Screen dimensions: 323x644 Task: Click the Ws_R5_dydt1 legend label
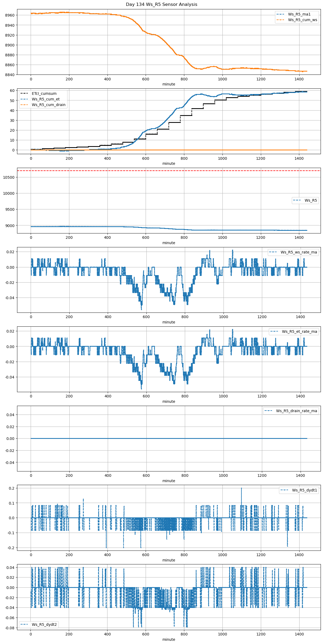(x=304, y=490)
